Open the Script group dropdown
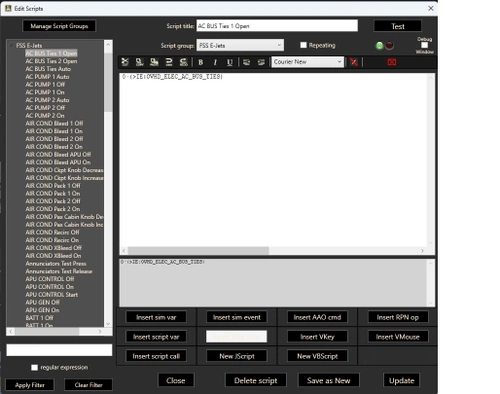This screenshot has height=394, width=500. coord(240,45)
